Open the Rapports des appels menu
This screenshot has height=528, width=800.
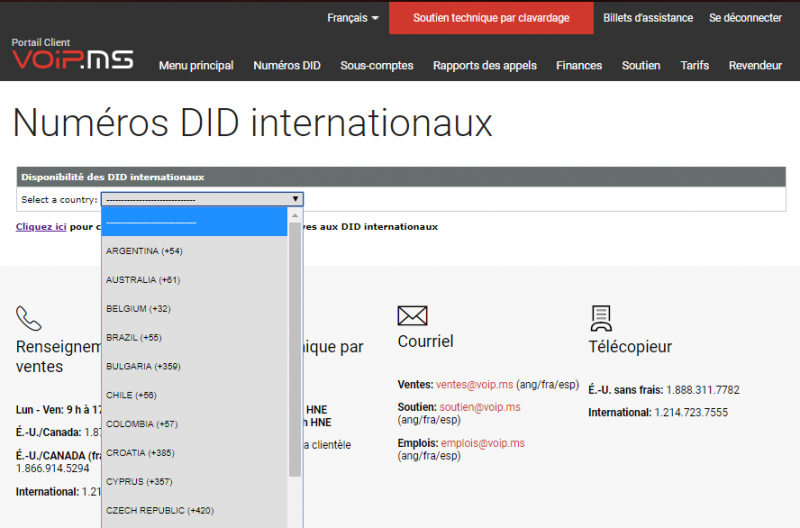(485, 65)
